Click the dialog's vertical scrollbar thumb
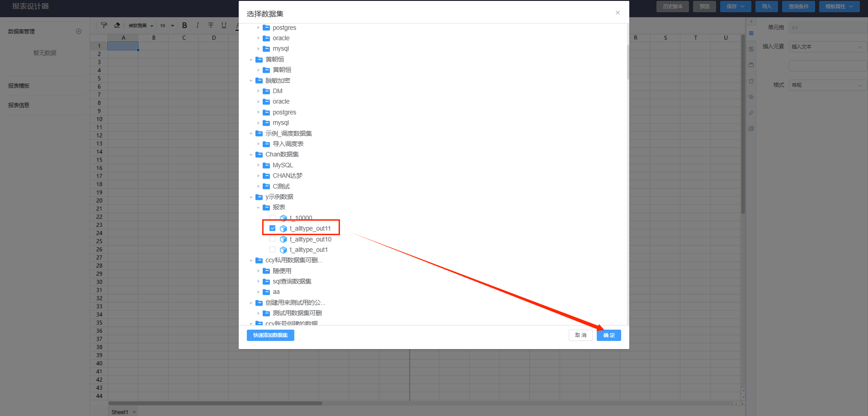The image size is (868, 416). coord(627,61)
